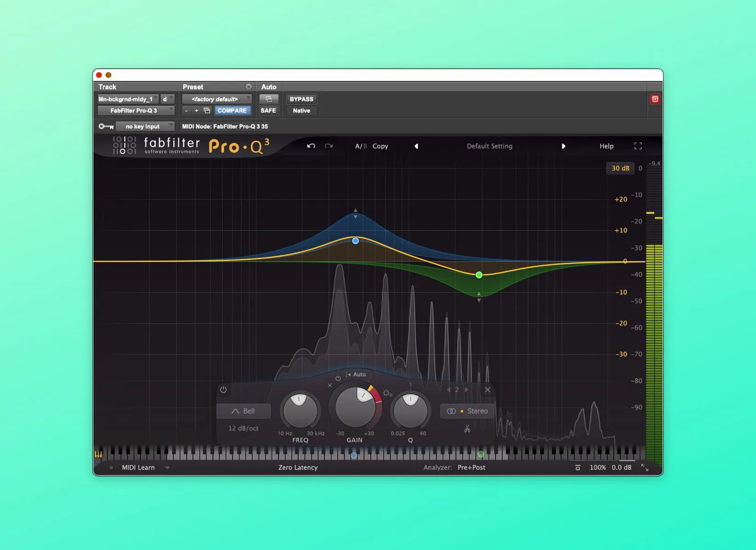Open the Preset dropdown
The image size is (756, 550).
point(217,99)
